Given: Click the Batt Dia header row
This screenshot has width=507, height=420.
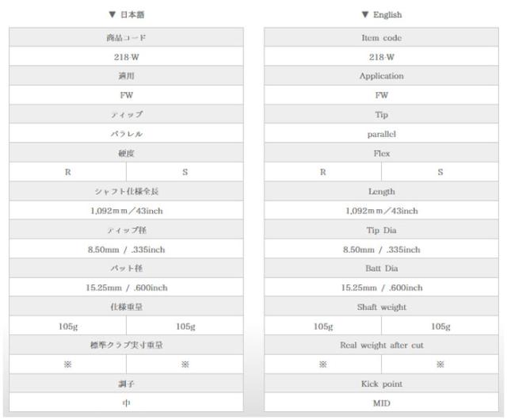Looking at the screenshot, I should [x=381, y=268].
